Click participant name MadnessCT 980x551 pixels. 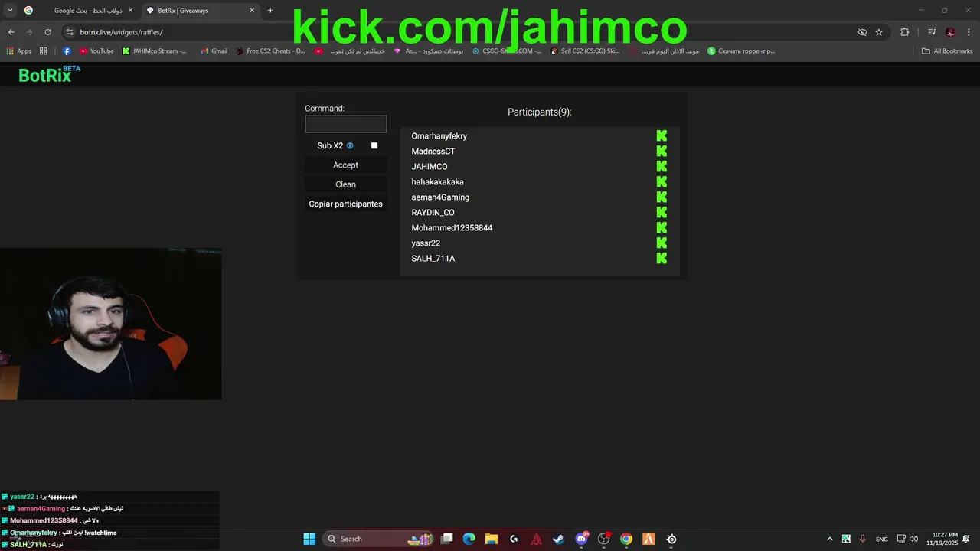[x=433, y=152]
